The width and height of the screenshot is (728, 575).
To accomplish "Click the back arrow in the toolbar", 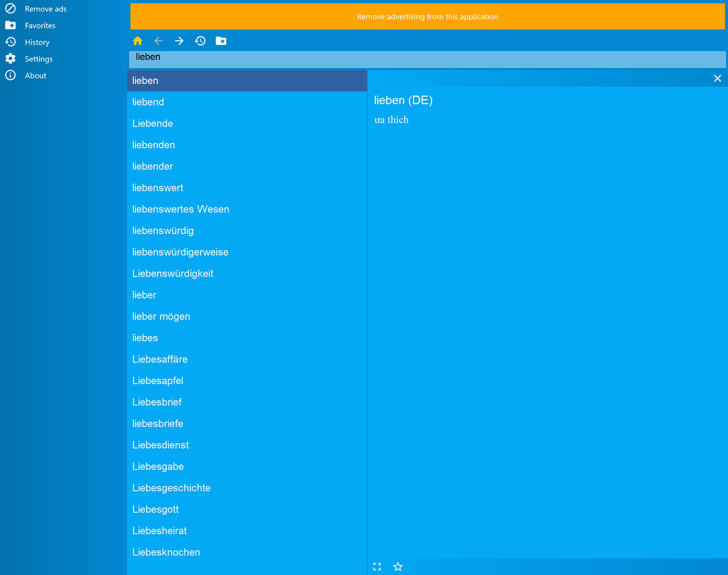I will pos(158,41).
